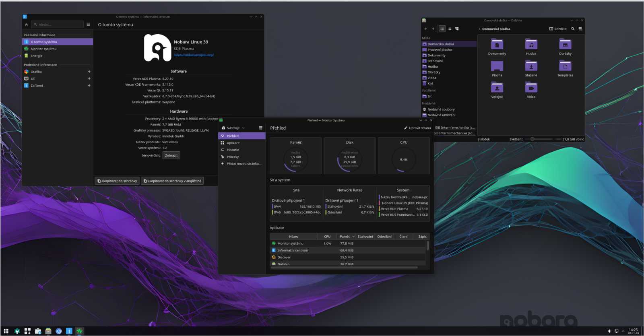Viewport: 644px width, 336px height.
Task: Select the Templates folder icon
Action: (x=565, y=66)
